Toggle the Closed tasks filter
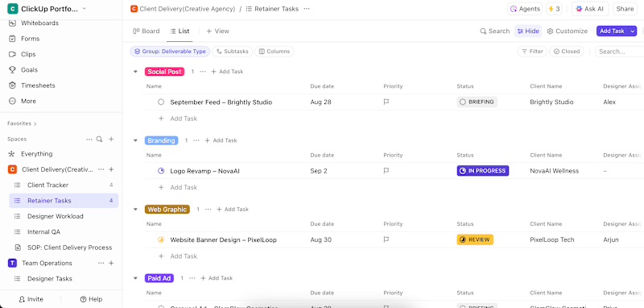The width and height of the screenshot is (644, 308). click(567, 52)
